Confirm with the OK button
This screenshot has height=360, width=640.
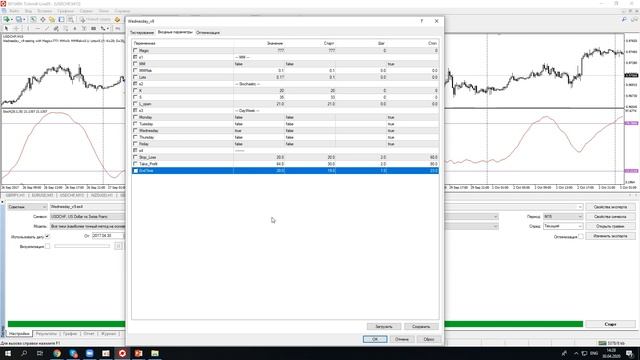[375, 339]
